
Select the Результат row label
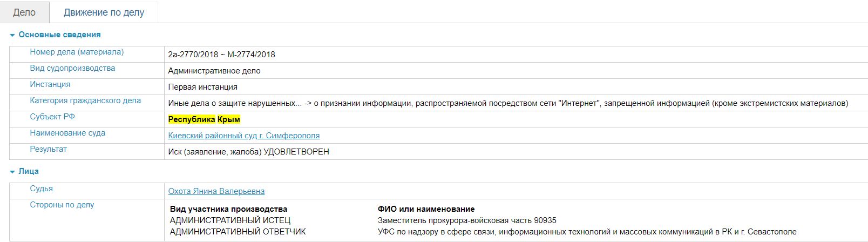(x=49, y=149)
